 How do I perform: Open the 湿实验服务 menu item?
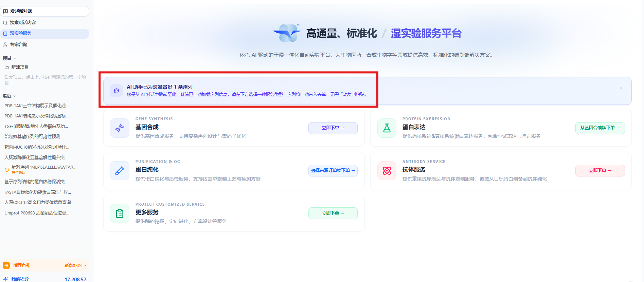(x=44, y=34)
